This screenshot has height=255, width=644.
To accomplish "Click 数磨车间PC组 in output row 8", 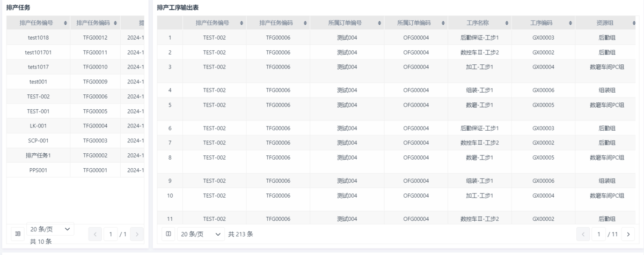I will pyautogui.click(x=607, y=157).
